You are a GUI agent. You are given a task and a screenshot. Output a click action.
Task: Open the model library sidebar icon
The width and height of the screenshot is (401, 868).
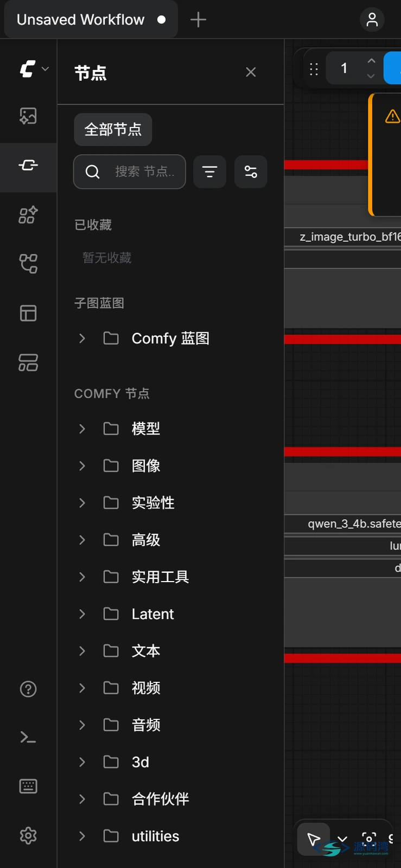click(x=28, y=215)
